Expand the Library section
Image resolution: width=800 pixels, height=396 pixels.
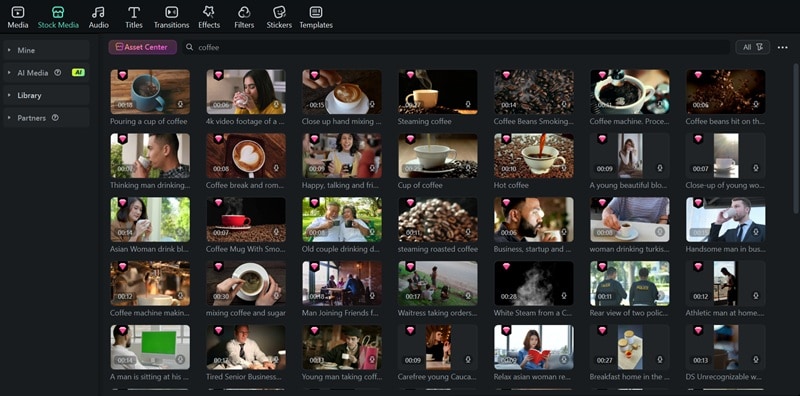click(x=46, y=95)
